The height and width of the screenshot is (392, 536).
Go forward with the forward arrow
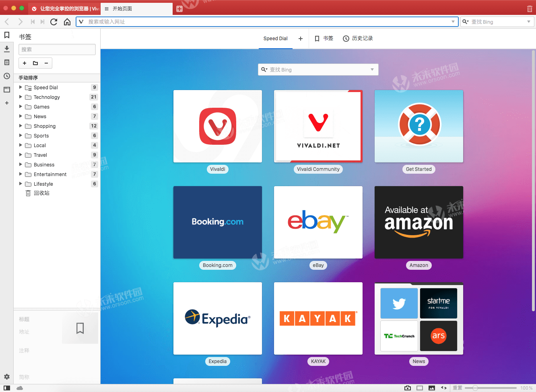(20, 22)
